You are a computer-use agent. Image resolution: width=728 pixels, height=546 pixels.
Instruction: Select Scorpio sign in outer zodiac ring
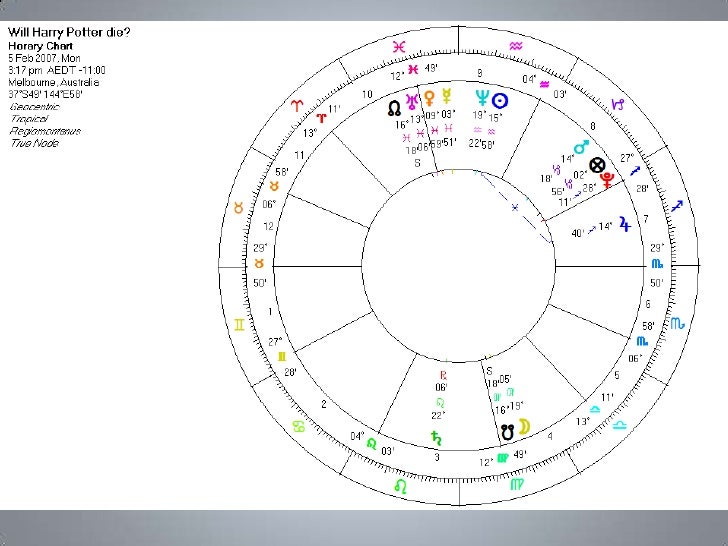coord(677,323)
